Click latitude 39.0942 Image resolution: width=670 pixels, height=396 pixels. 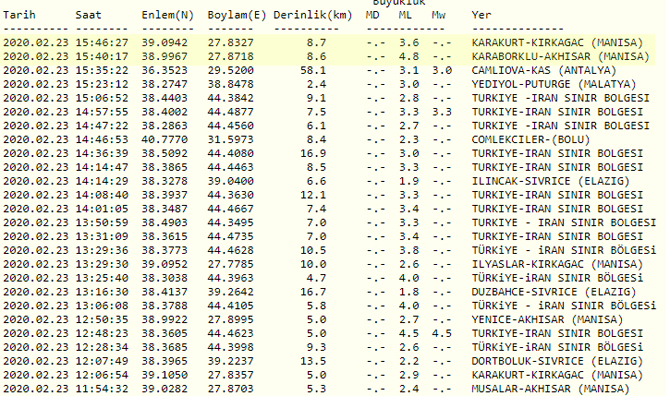[165, 43]
